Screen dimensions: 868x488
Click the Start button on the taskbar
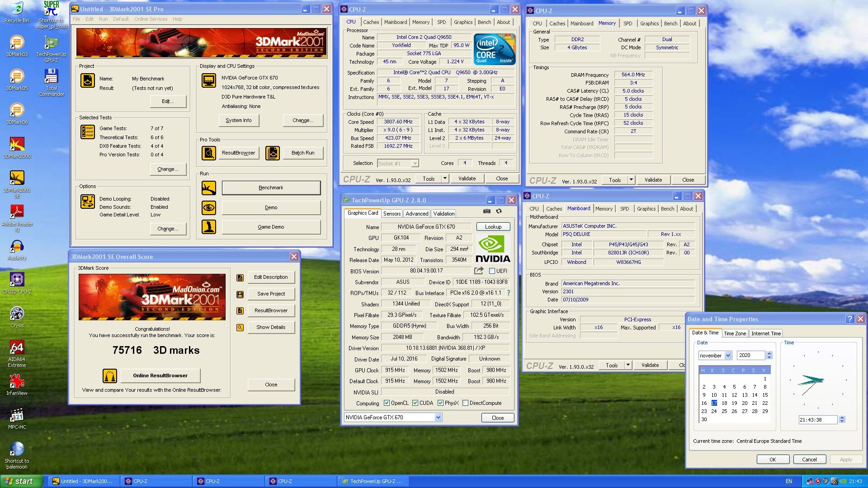21,481
